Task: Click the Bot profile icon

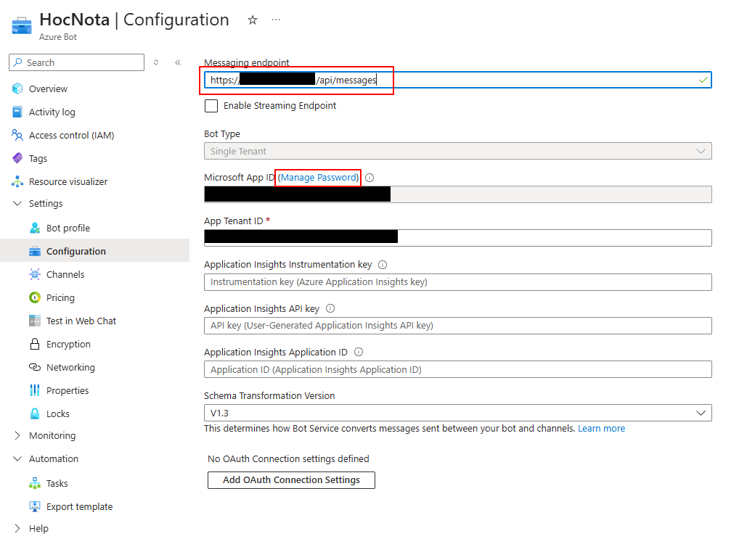Action: (35, 228)
